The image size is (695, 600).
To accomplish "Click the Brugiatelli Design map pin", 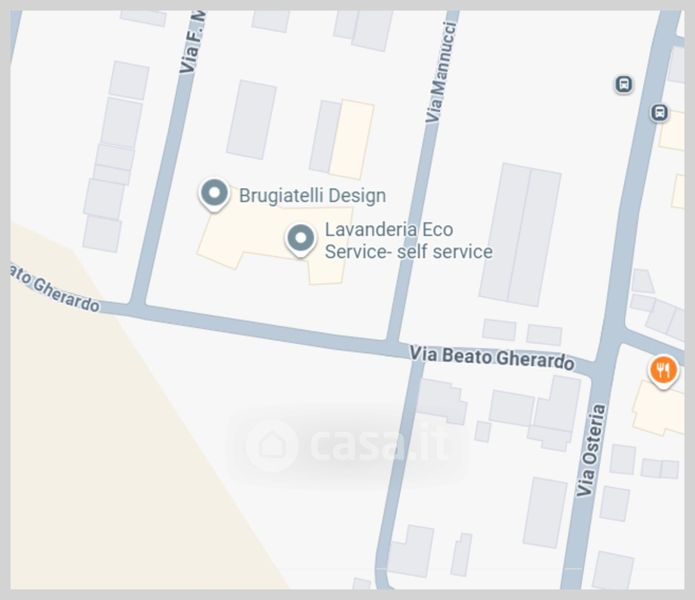I will point(214,195).
